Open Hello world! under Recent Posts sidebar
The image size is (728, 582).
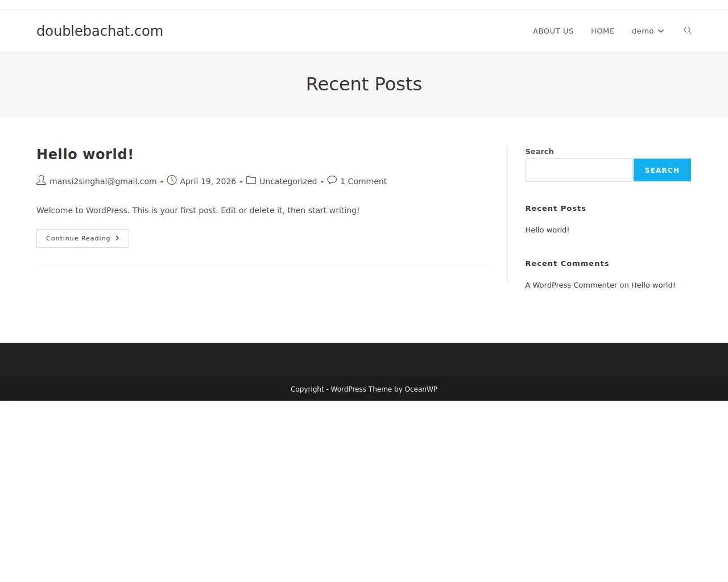tap(547, 230)
